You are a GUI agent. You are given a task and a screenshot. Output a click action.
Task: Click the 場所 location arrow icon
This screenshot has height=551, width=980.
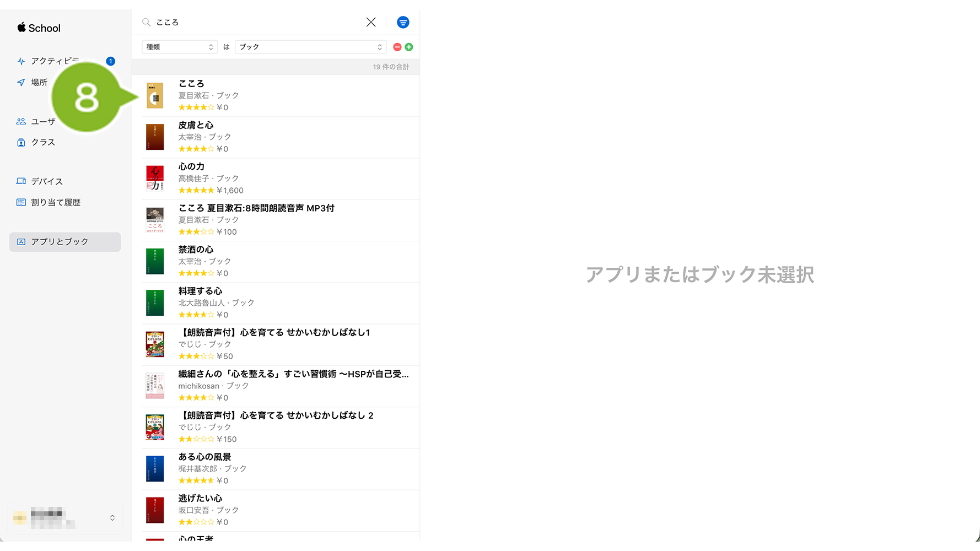[21, 83]
